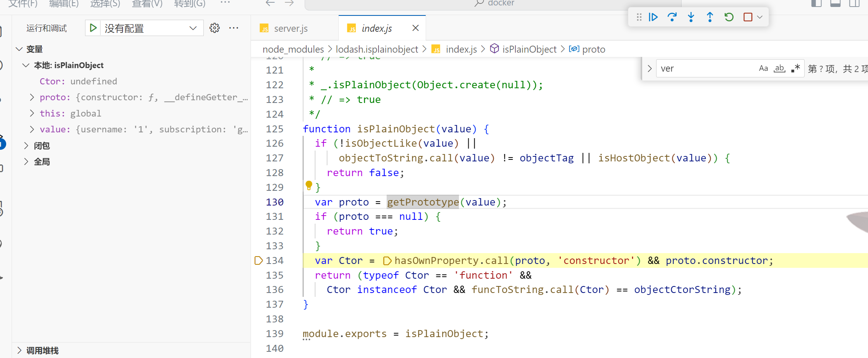The width and height of the screenshot is (868, 358).
Task: Open the dropdown next to the stop button
Action: 760,17
